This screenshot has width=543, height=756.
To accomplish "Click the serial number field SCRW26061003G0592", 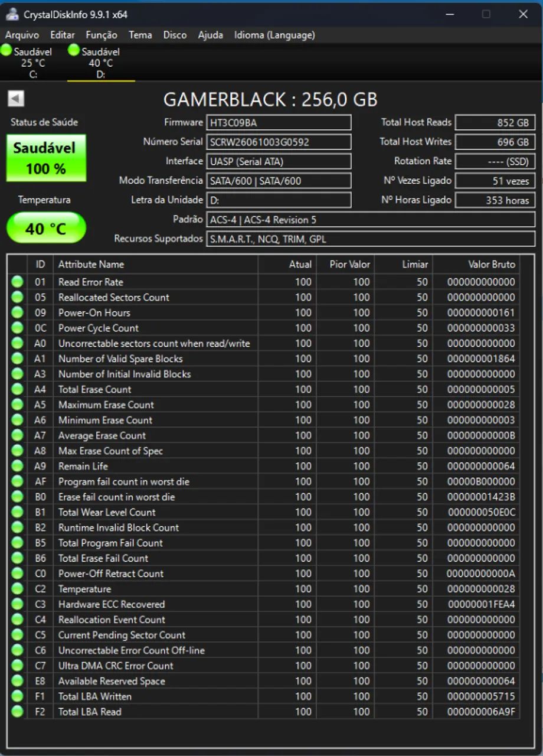I will point(279,142).
